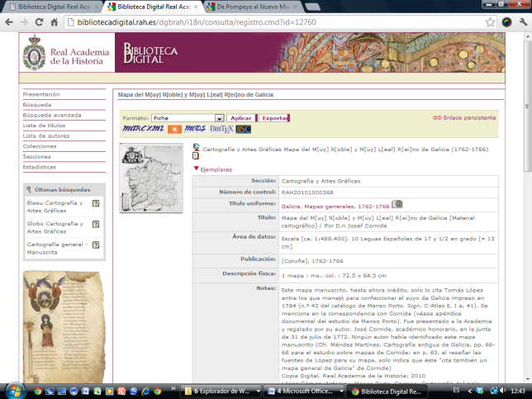Viewport: 532px width, 399px height.
Task: Open the Formato dropdown showing Ficha
Action: coord(188,118)
